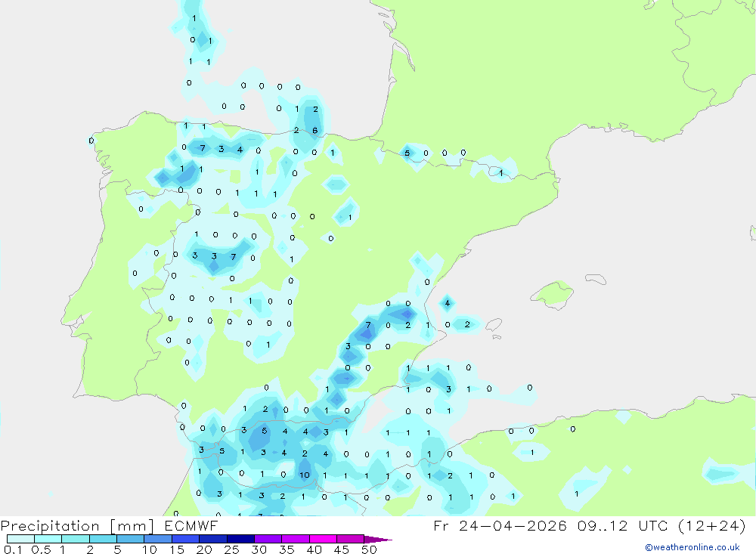
Task: Select the 2–5 mm legend color swatch
Action: pyautogui.click(x=103, y=539)
